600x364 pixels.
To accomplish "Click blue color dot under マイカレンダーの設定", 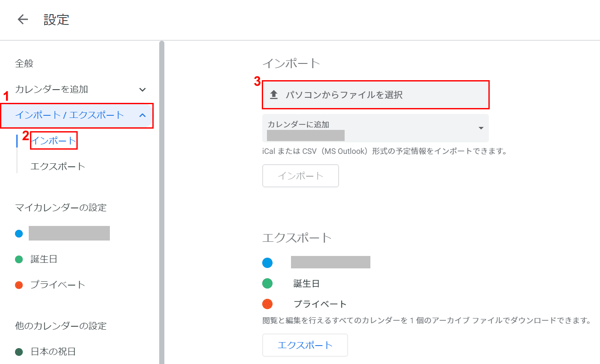I will pos(19,234).
